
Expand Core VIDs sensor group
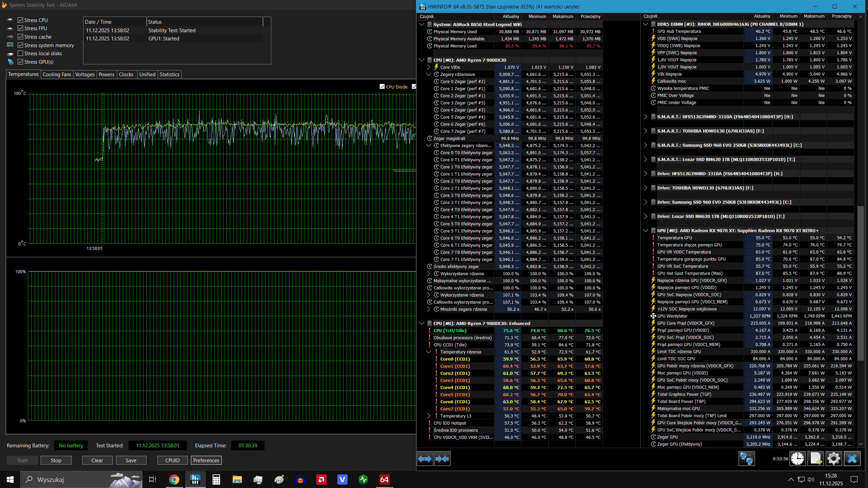click(x=429, y=67)
